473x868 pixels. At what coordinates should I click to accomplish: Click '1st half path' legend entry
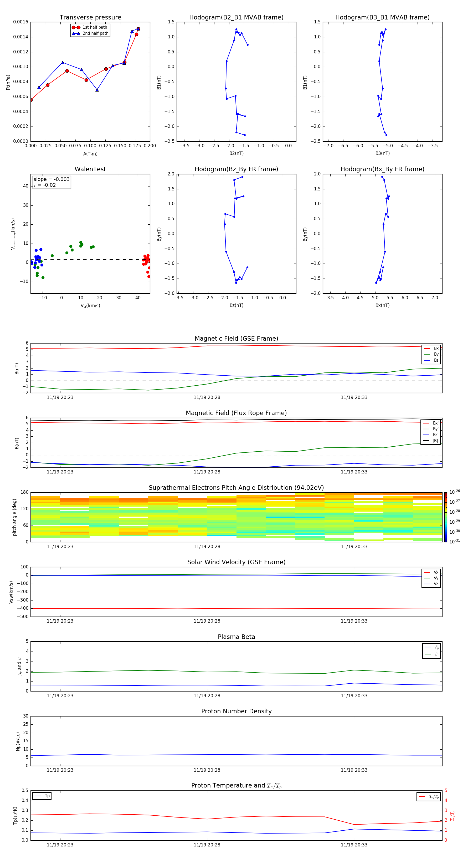click(90, 27)
